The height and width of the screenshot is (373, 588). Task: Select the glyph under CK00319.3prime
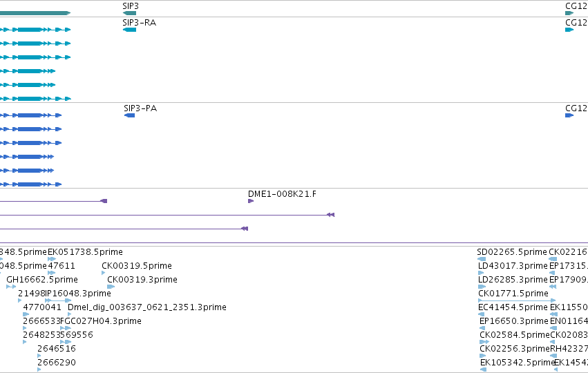click(111, 287)
